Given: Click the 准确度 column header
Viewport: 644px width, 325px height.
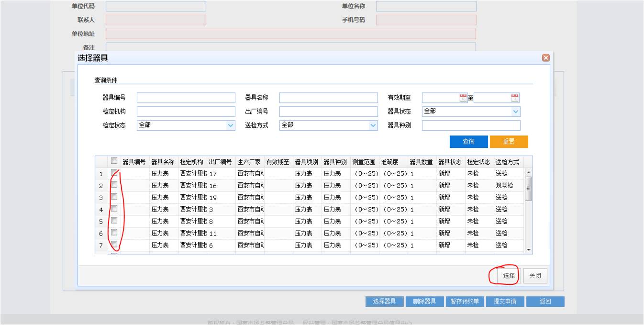Looking at the screenshot, I should [x=393, y=162].
